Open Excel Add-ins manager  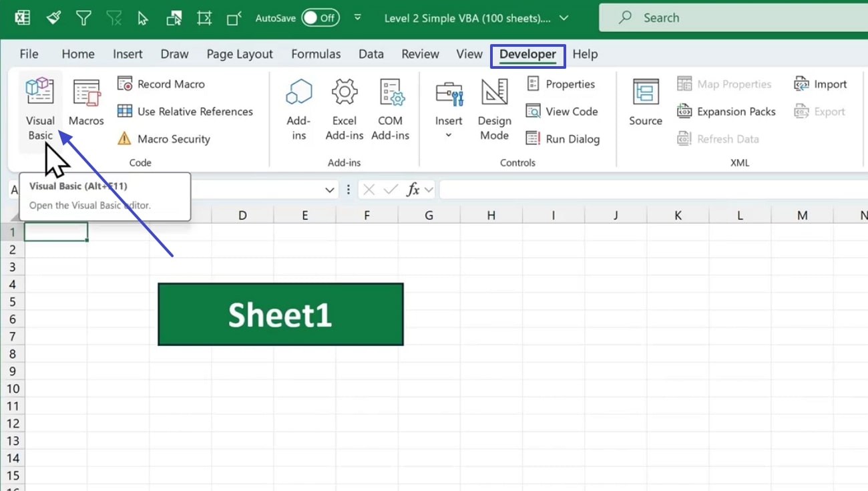pos(345,110)
